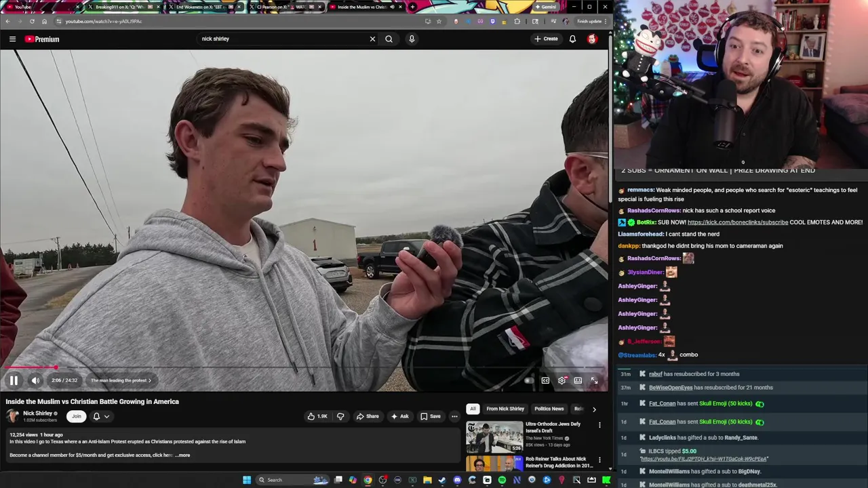Switch to CJ Pearson on X tab
The image size is (868, 488).
click(x=285, y=7)
